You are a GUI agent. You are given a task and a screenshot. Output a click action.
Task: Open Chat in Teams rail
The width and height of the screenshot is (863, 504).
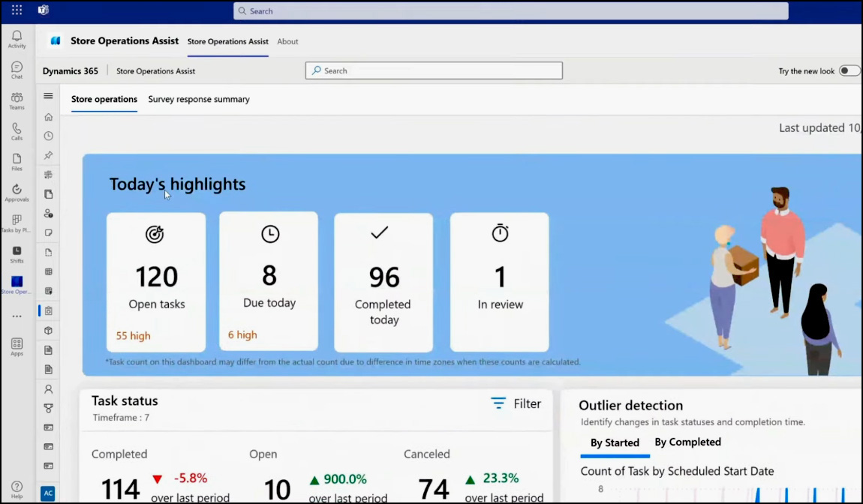(17, 70)
